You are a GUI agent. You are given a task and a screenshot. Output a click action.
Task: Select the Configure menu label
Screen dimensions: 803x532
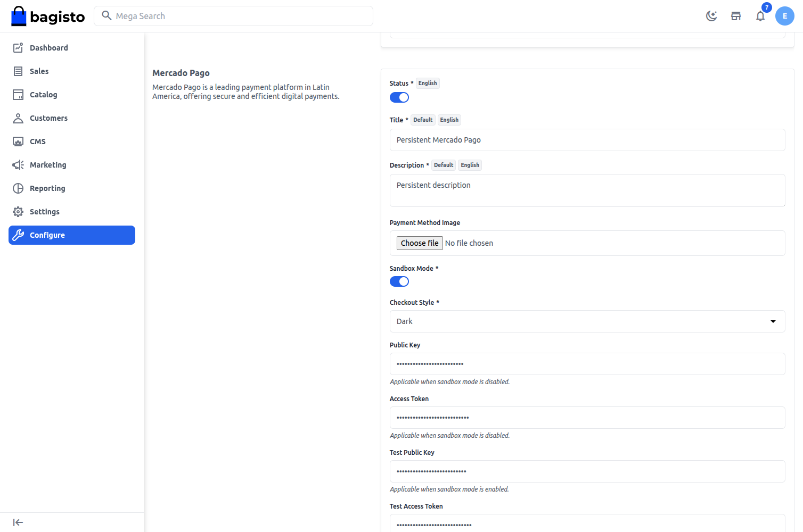tap(47, 235)
